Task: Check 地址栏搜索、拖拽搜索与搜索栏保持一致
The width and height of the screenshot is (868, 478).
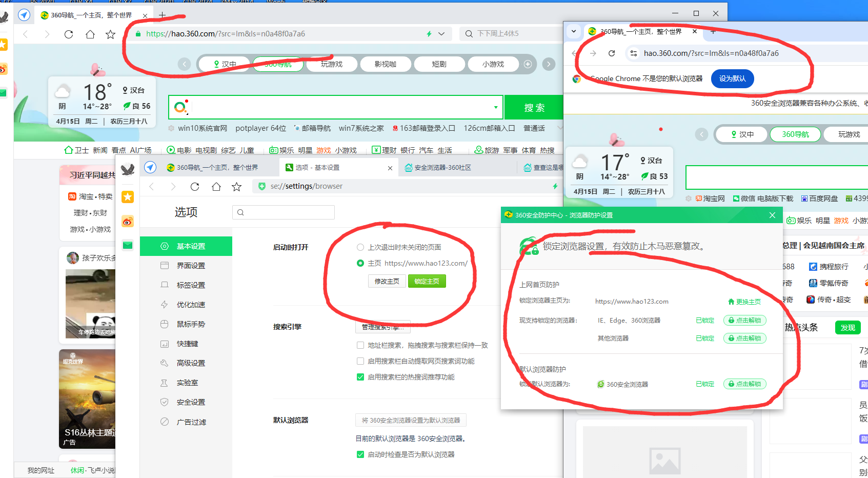Action: coord(360,345)
